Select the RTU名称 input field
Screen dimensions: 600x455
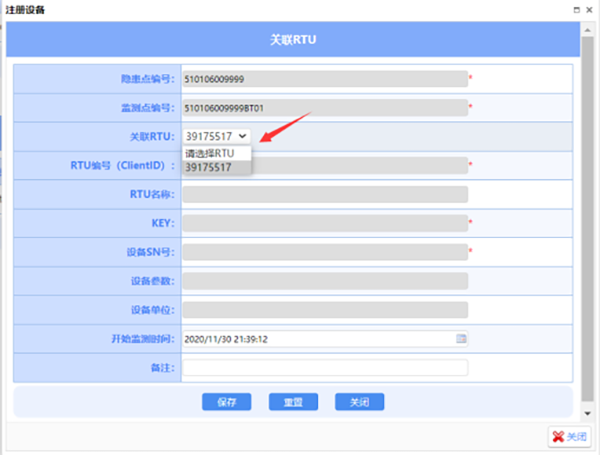[324, 195]
